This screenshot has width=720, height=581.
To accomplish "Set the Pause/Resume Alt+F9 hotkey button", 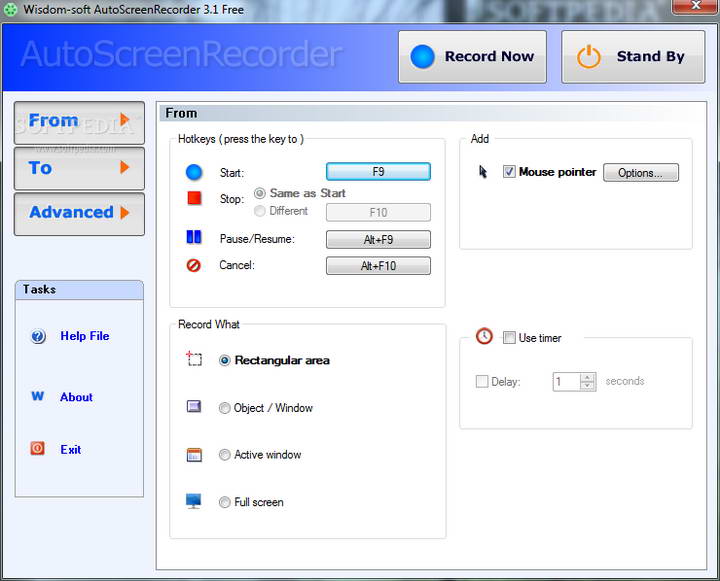I will 378,239.
